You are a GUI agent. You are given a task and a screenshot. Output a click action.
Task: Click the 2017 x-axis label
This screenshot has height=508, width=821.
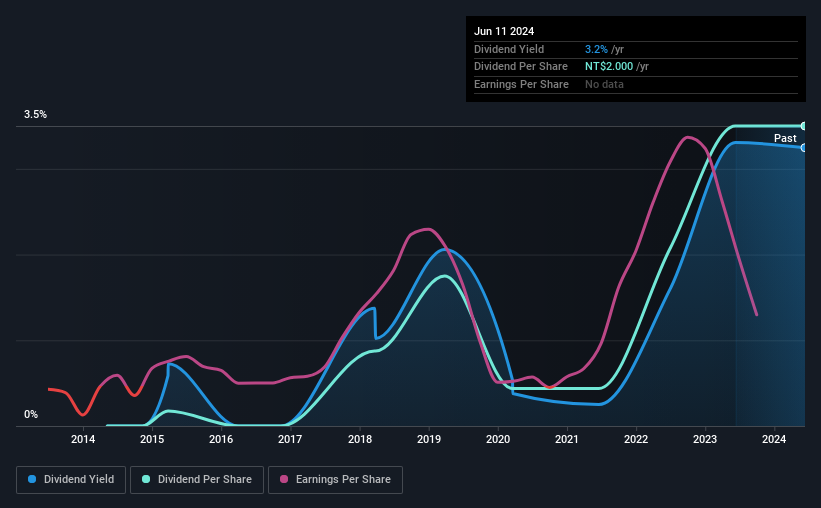tap(290, 439)
